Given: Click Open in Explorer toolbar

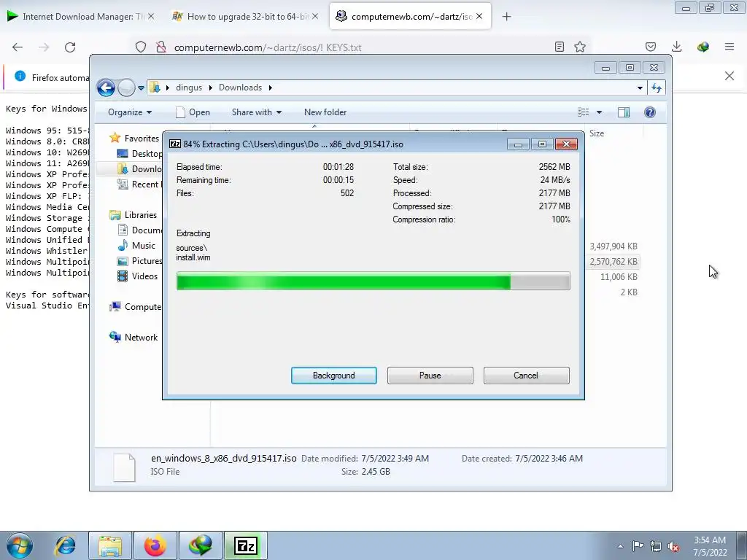Looking at the screenshot, I should (193, 112).
